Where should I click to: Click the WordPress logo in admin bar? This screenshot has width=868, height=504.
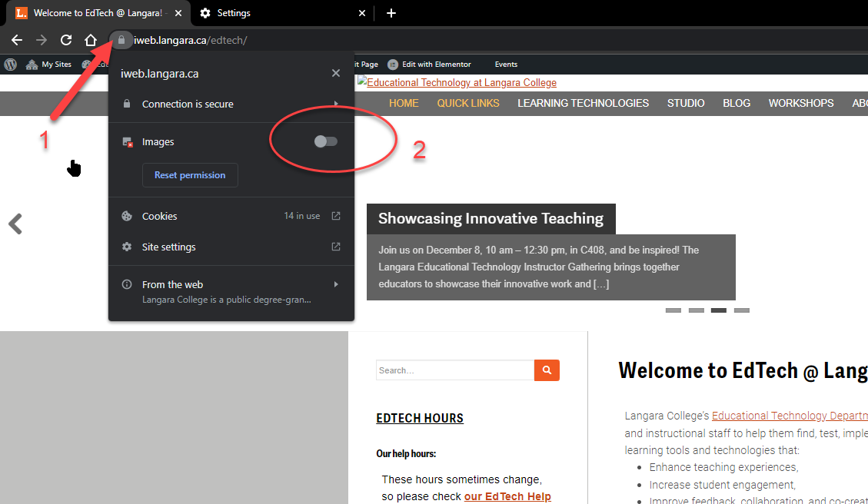click(x=10, y=65)
